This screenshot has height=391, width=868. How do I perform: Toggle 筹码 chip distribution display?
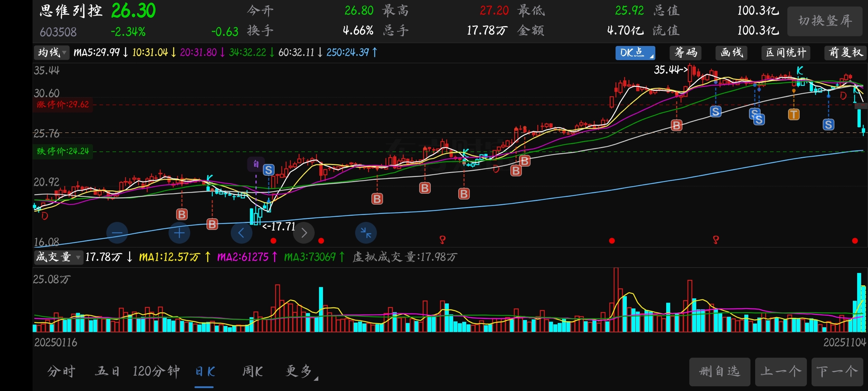pos(685,53)
